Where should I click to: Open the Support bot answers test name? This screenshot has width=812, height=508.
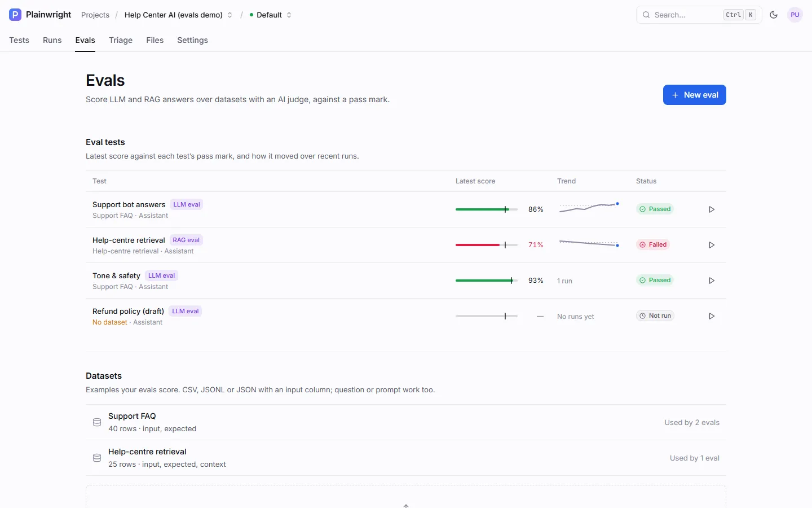(x=129, y=204)
